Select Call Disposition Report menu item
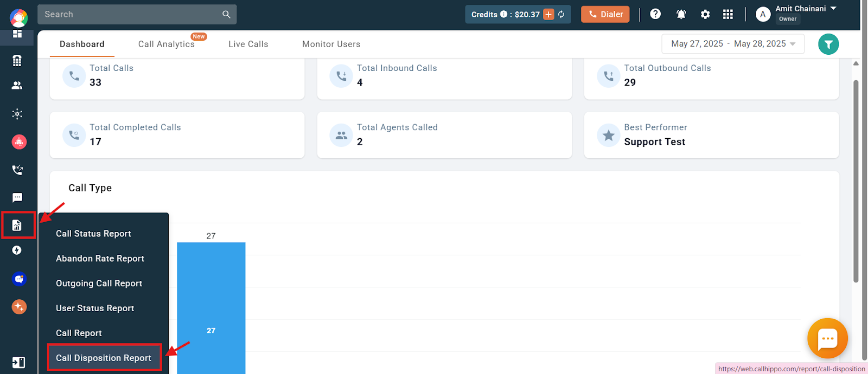This screenshot has height=374, width=868. click(x=104, y=358)
